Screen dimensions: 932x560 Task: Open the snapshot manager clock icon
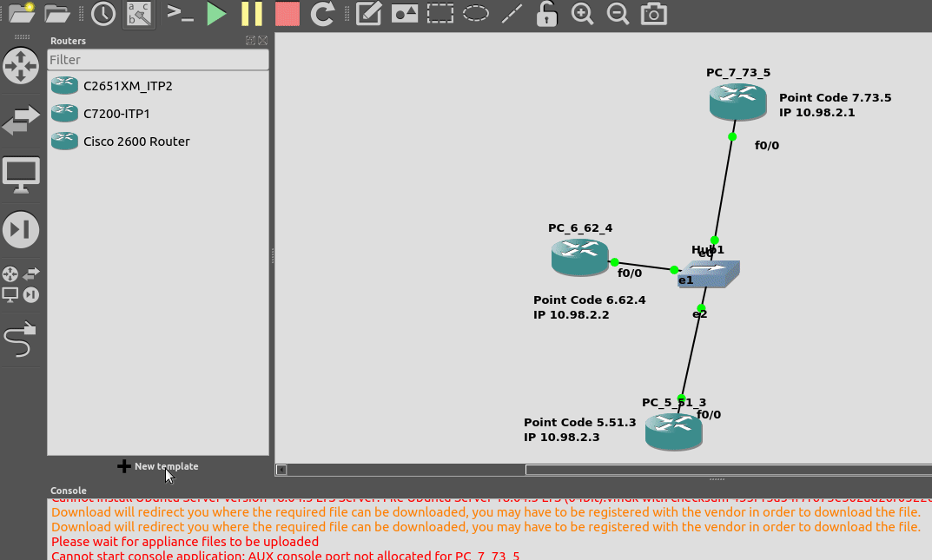(103, 14)
